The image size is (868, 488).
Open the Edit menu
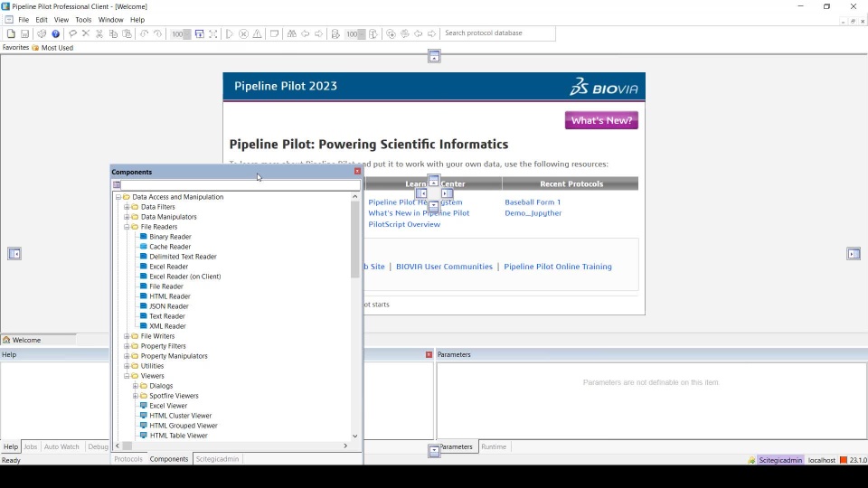click(42, 20)
